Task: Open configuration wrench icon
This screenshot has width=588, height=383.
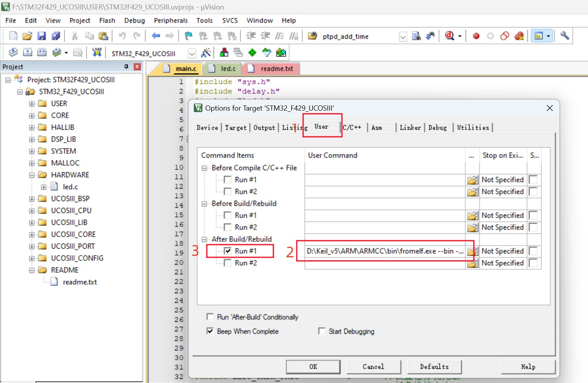Action: pyautogui.click(x=565, y=36)
